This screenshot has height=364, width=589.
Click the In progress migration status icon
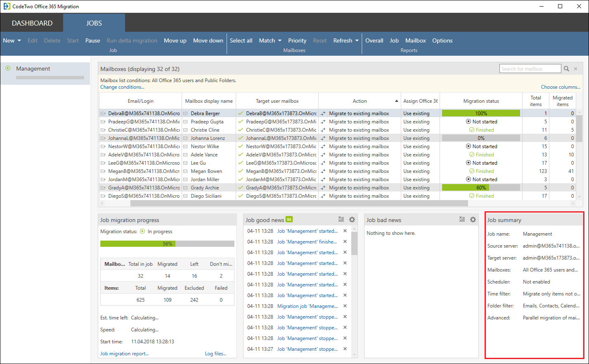pyautogui.click(x=142, y=231)
